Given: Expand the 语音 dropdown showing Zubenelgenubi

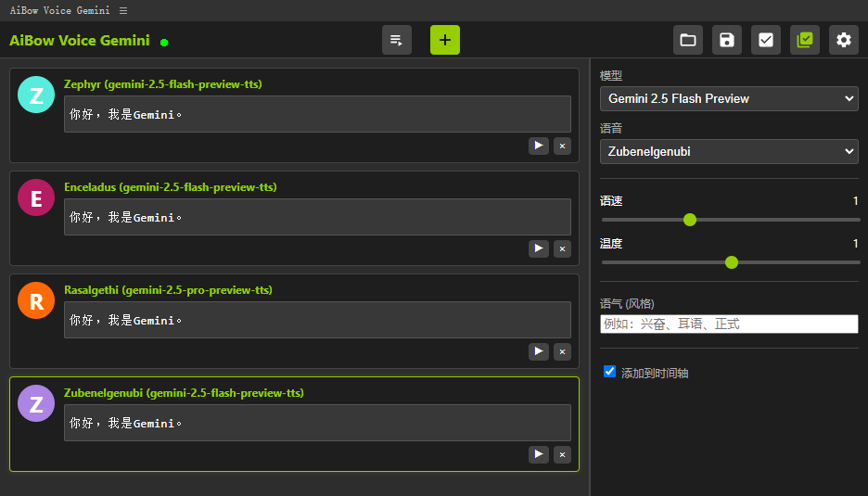Looking at the screenshot, I should coord(729,151).
